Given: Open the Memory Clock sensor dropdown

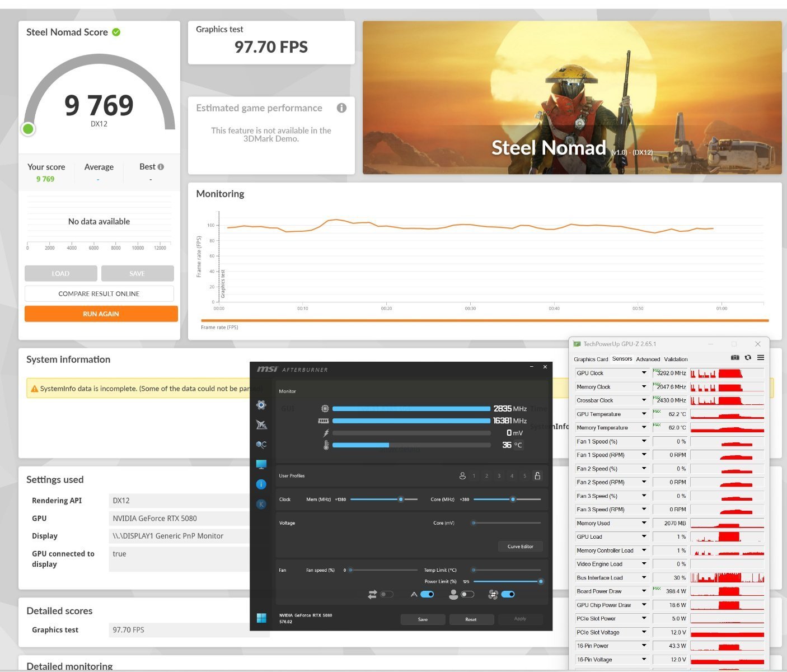Looking at the screenshot, I should pyautogui.click(x=644, y=387).
